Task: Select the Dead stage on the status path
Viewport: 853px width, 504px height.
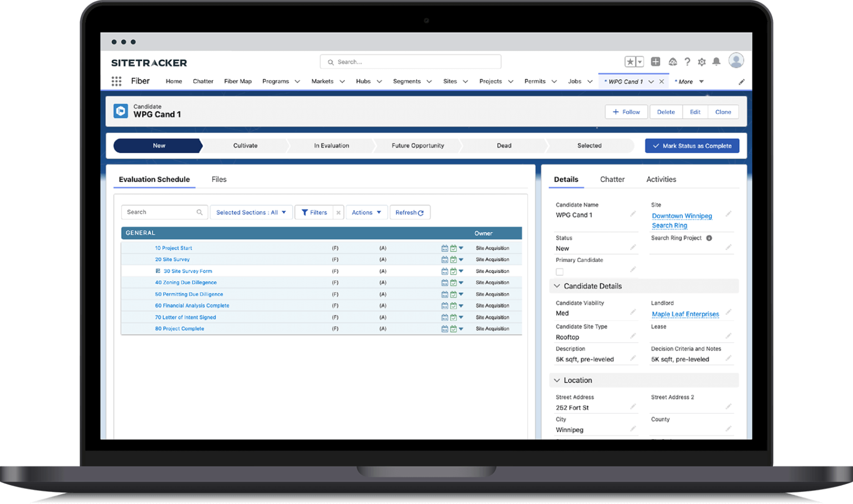Action: click(x=503, y=145)
